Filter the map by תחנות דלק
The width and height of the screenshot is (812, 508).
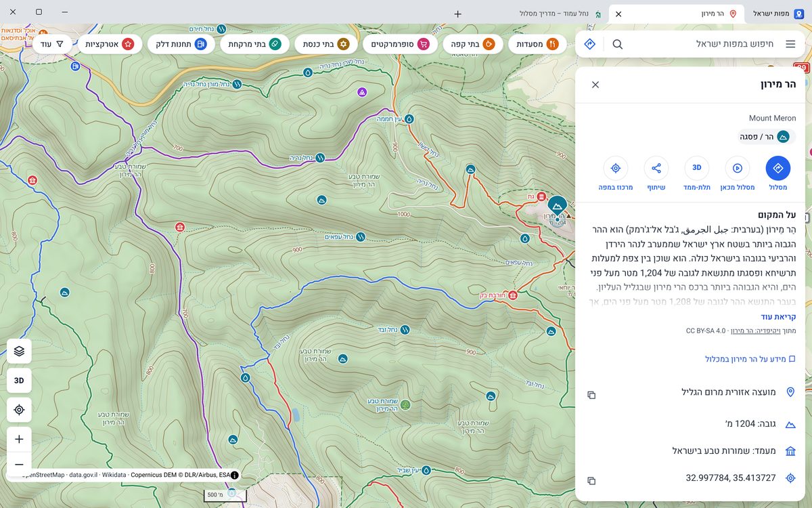180,44
